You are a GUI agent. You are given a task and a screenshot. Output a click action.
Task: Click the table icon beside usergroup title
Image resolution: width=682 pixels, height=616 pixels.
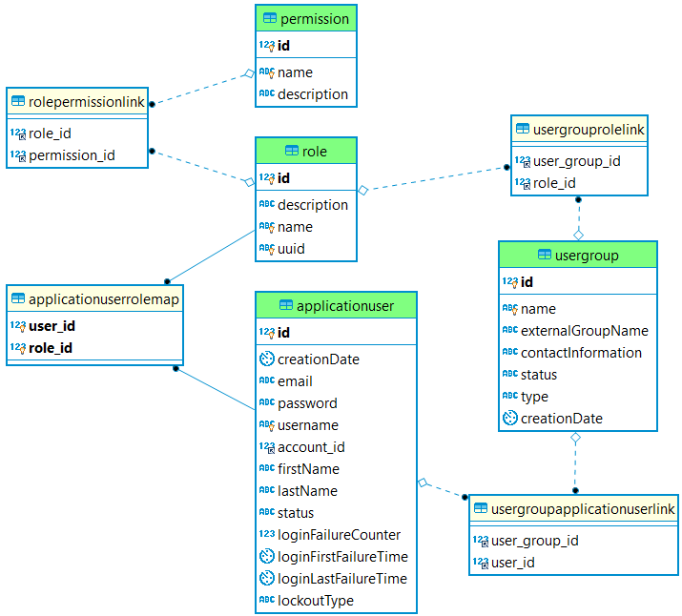pos(545,255)
